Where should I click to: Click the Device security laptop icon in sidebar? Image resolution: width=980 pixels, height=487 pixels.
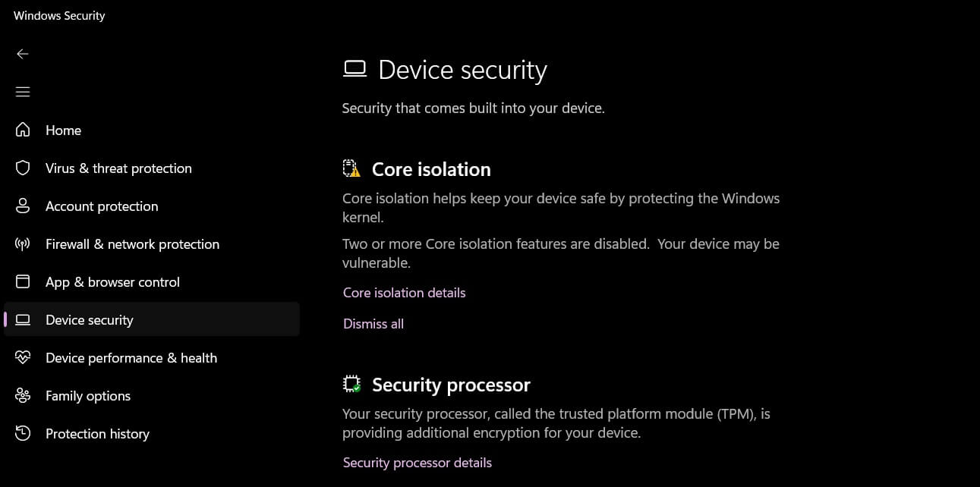point(23,319)
